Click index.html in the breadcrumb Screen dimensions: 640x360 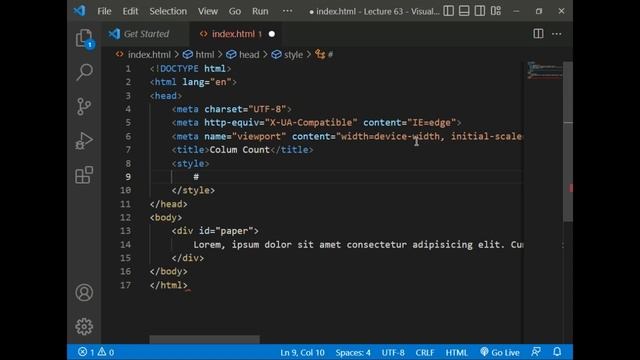[149, 55]
